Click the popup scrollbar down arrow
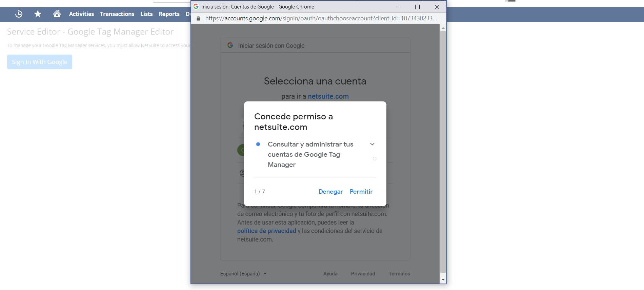 coord(443,280)
